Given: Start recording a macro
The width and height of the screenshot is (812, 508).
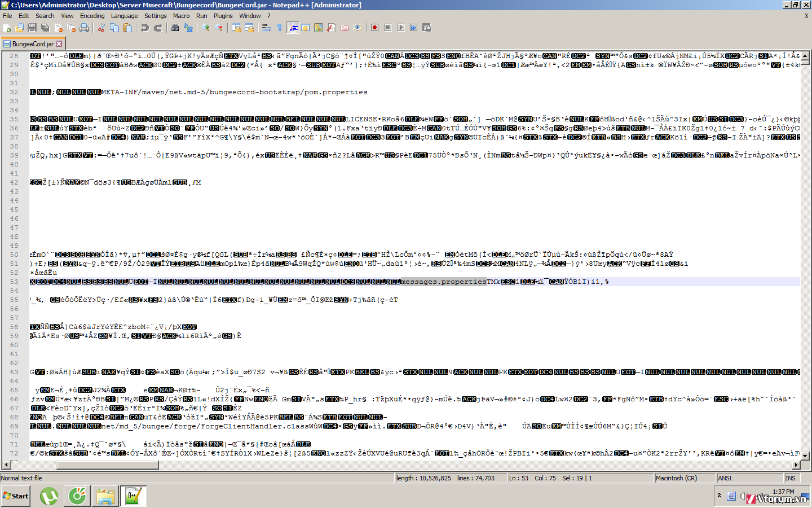Looking at the screenshot, I should [x=375, y=28].
